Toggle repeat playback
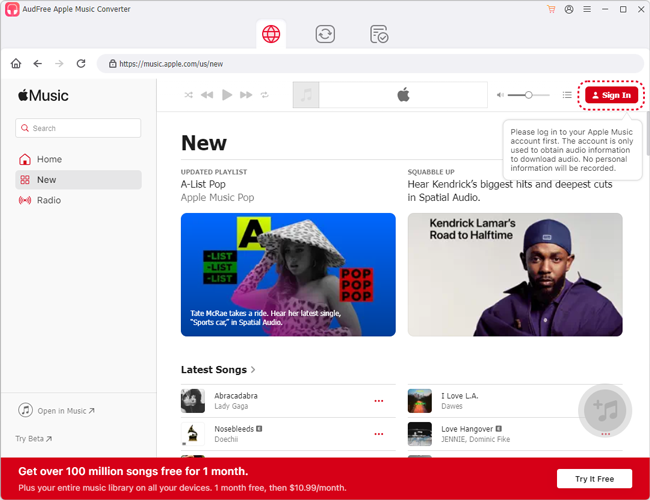This screenshot has width=650, height=500. coord(264,95)
